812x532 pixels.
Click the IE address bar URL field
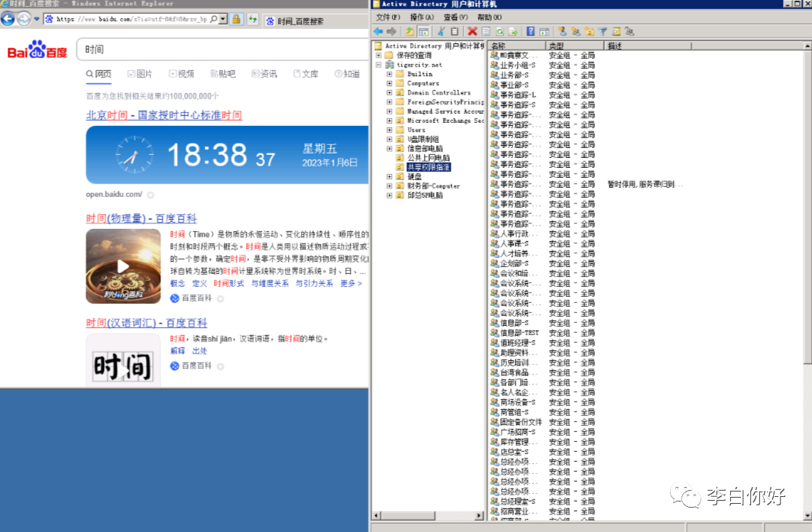coord(131,19)
